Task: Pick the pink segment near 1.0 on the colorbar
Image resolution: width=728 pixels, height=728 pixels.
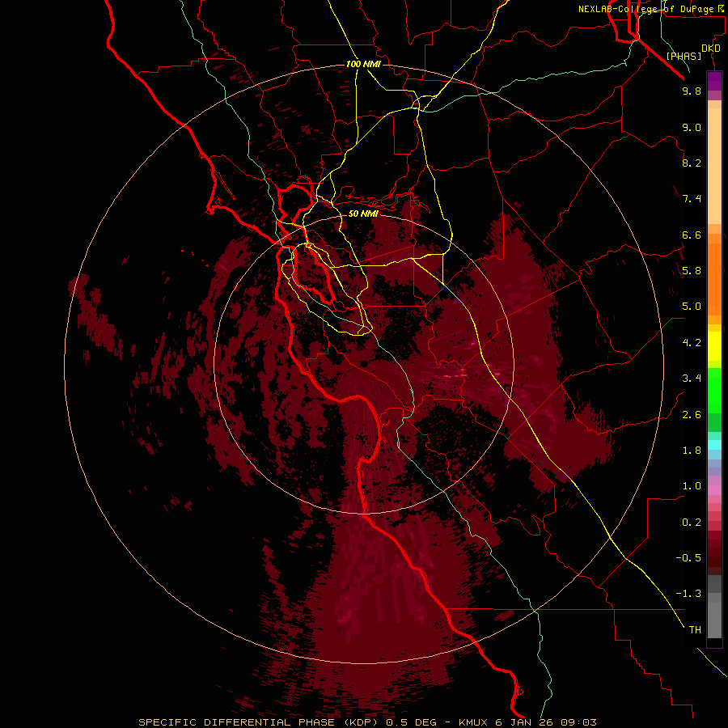Action: (x=714, y=490)
